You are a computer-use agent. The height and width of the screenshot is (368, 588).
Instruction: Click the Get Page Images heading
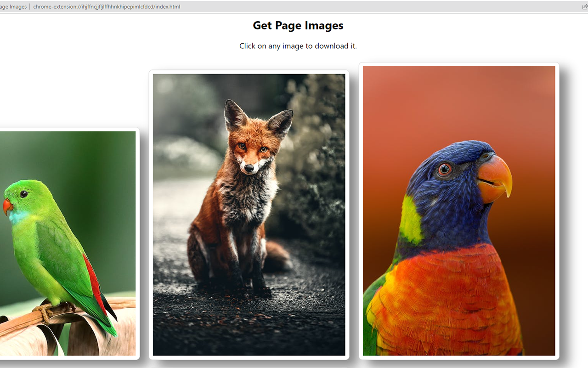pyautogui.click(x=298, y=25)
